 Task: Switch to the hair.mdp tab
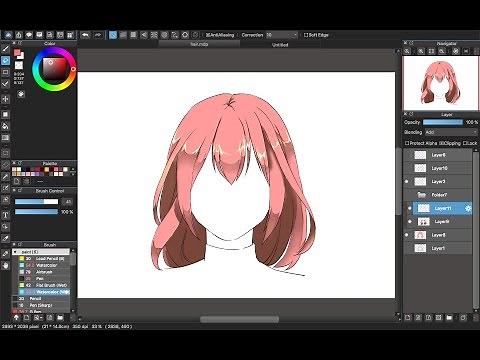click(199, 44)
